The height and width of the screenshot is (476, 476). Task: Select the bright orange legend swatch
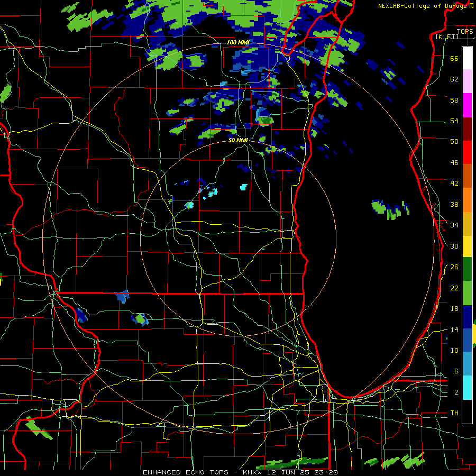[467, 200]
